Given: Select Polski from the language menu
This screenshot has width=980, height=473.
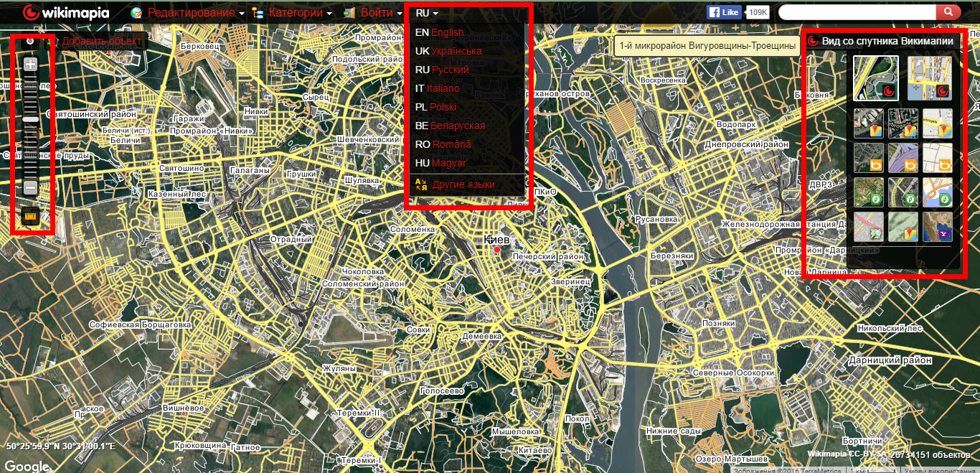Looking at the screenshot, I should (443, 107).
